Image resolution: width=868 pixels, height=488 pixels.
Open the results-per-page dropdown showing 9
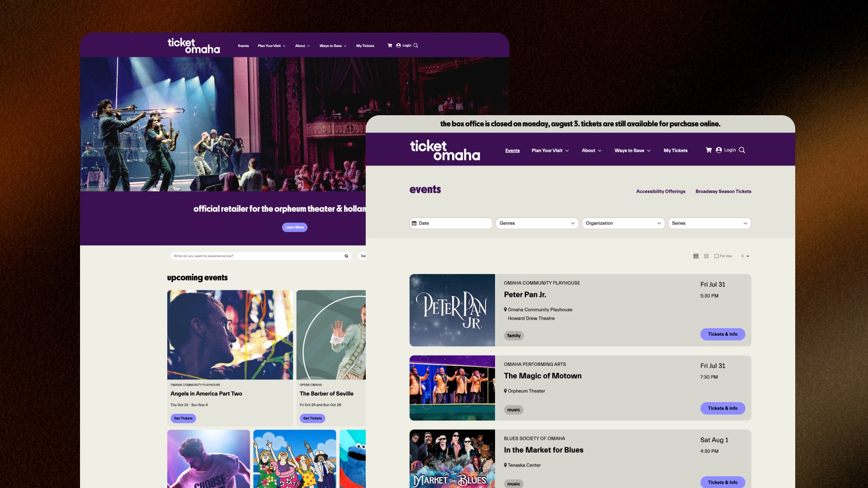(x=745, y=256)
